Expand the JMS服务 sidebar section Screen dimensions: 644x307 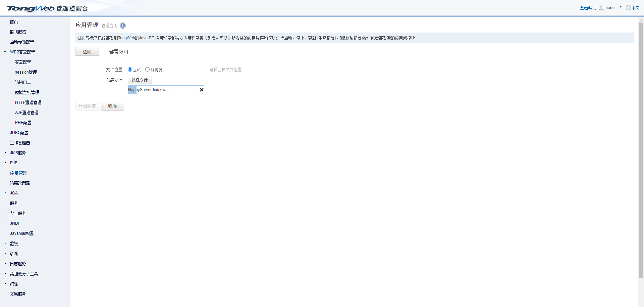click(x=5, y=153)
